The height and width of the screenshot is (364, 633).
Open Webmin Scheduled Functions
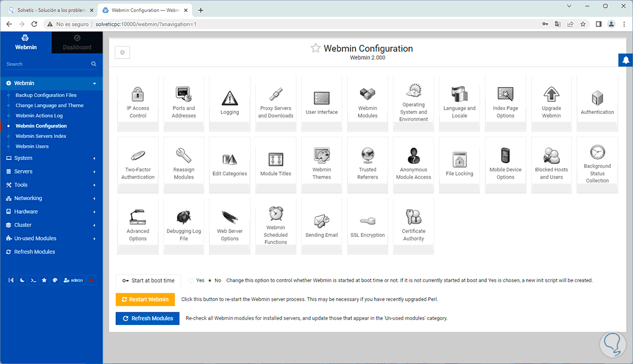coord(276,227)
